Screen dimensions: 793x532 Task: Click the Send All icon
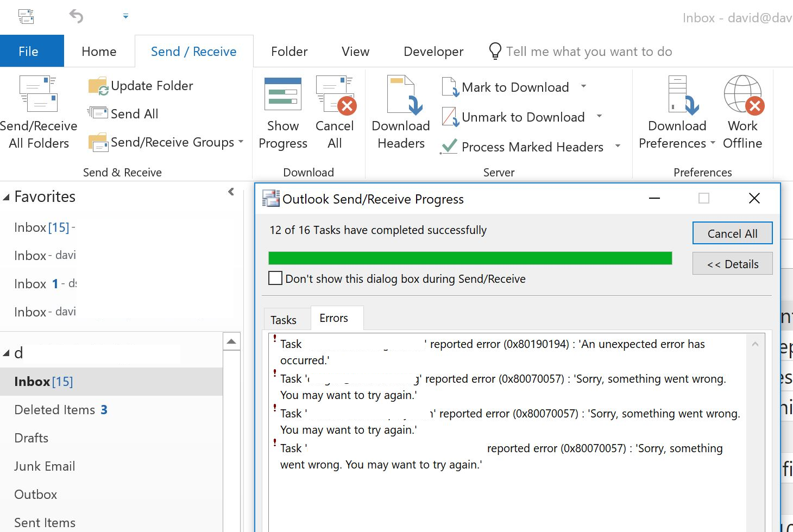pos(98,113)
